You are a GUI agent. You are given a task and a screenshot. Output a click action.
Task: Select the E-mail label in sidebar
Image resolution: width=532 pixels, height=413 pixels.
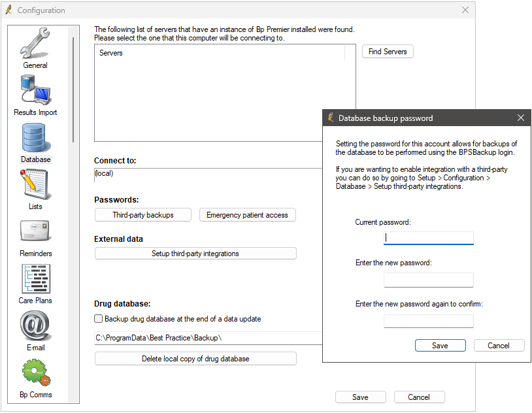click(x=36, y=348)
